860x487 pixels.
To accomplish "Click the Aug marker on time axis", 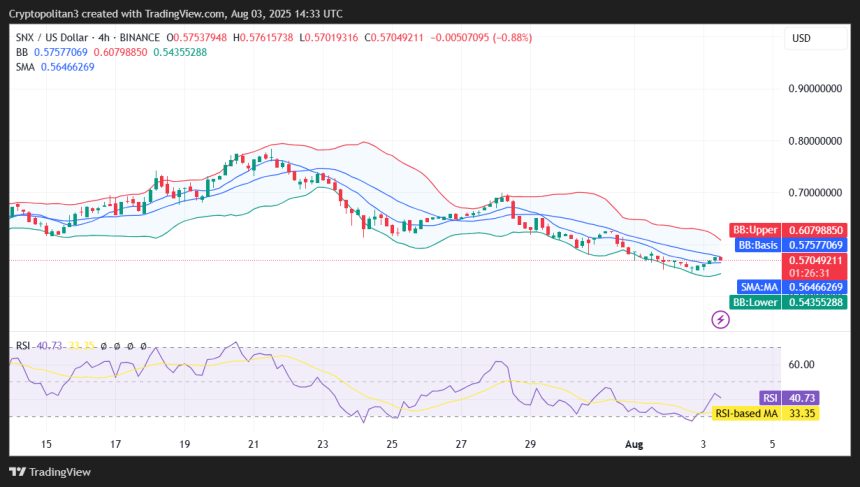I will tap(634, 444).
